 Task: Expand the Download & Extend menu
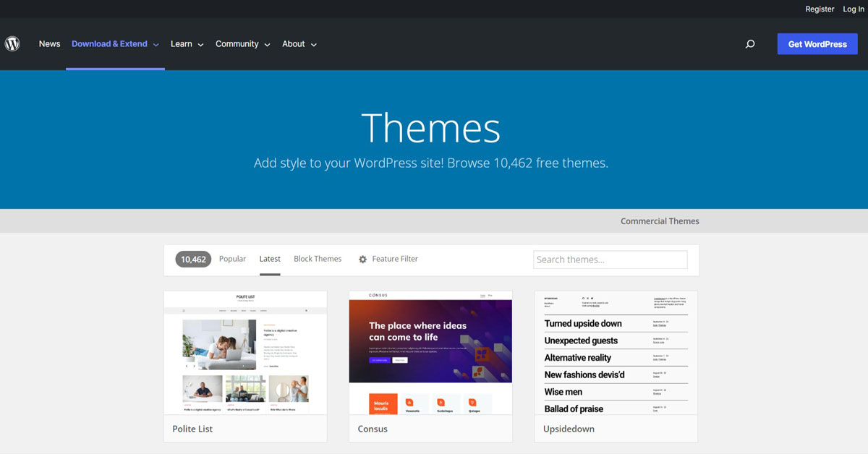point(115,44)
